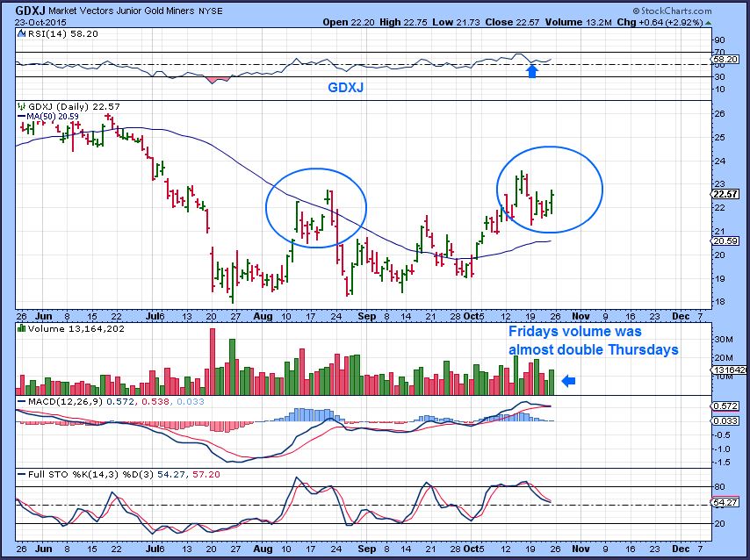Click the RSI(14) legend line icon
The width and height of the screenshot is (750, 560).
pyautogui.click(x=20, y=34)
